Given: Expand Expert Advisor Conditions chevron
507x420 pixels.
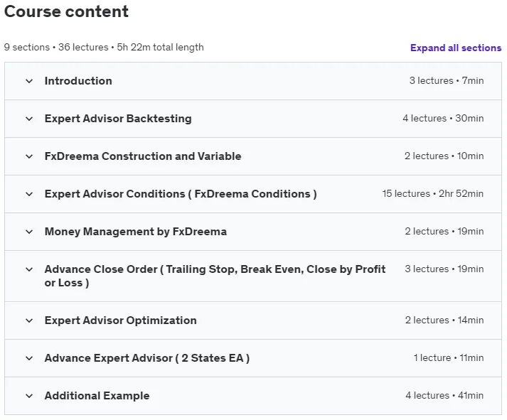Looking at the screenshot, I should click(x=29, y=194).
